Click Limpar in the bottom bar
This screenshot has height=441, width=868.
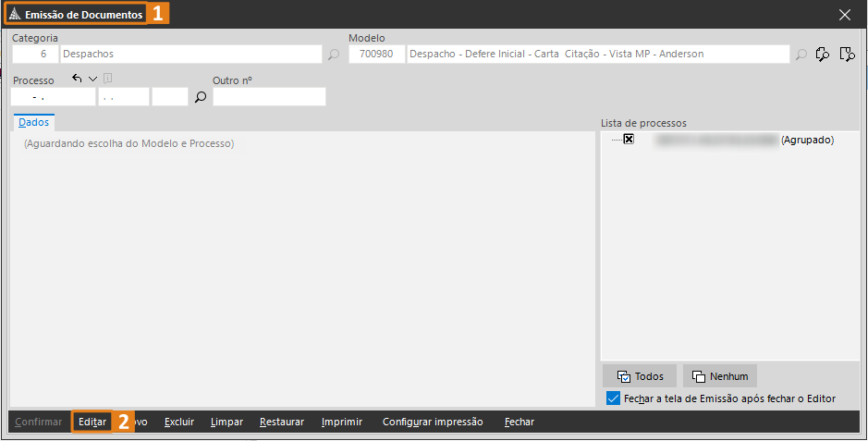click(226, 422)
